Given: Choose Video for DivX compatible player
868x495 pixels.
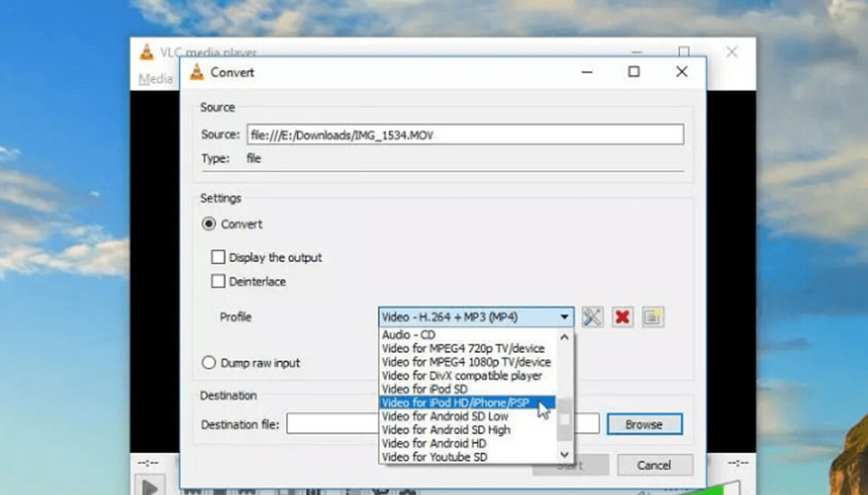Looking at the screenshot, I should pos(468,376).
